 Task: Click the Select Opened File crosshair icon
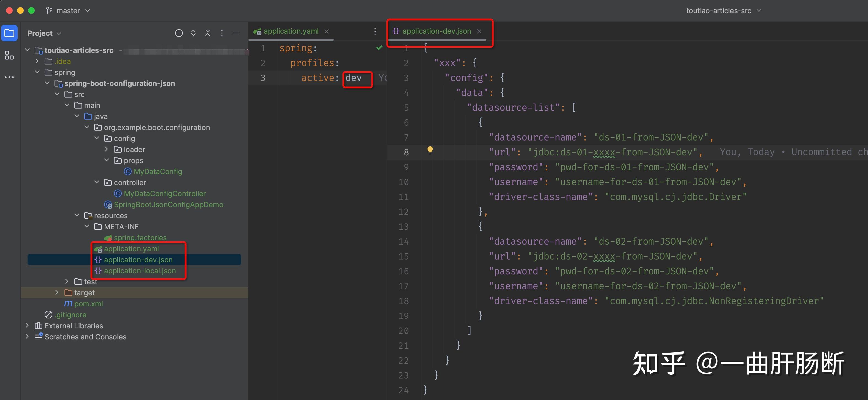[179, 33]
